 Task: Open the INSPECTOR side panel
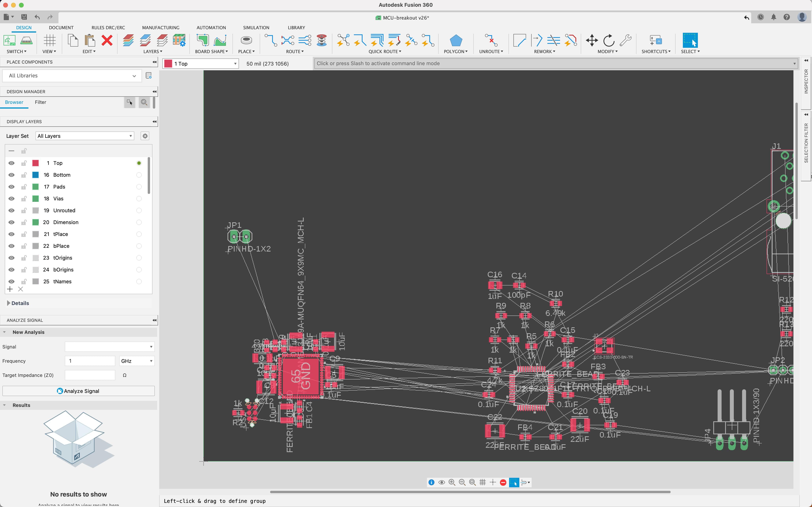click(806, 82)
